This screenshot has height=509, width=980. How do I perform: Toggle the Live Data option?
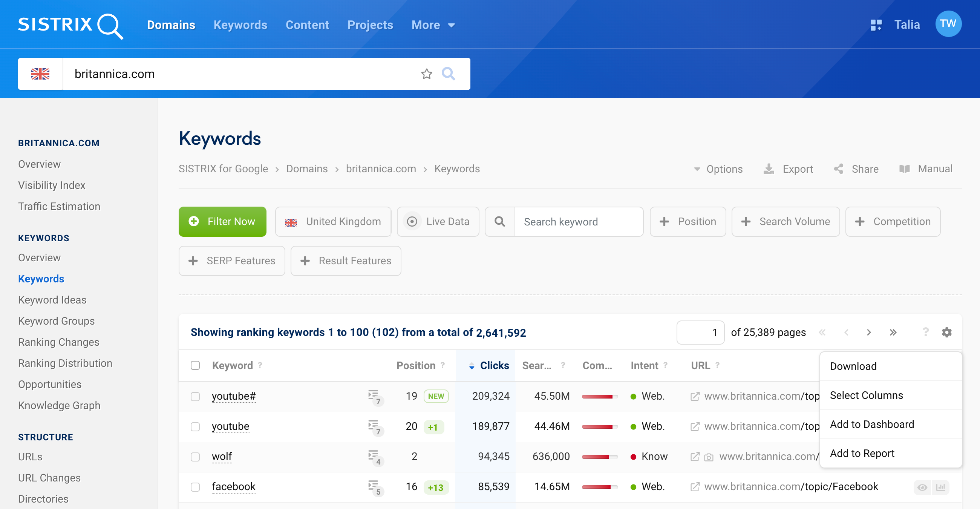[x=438, y=222]
